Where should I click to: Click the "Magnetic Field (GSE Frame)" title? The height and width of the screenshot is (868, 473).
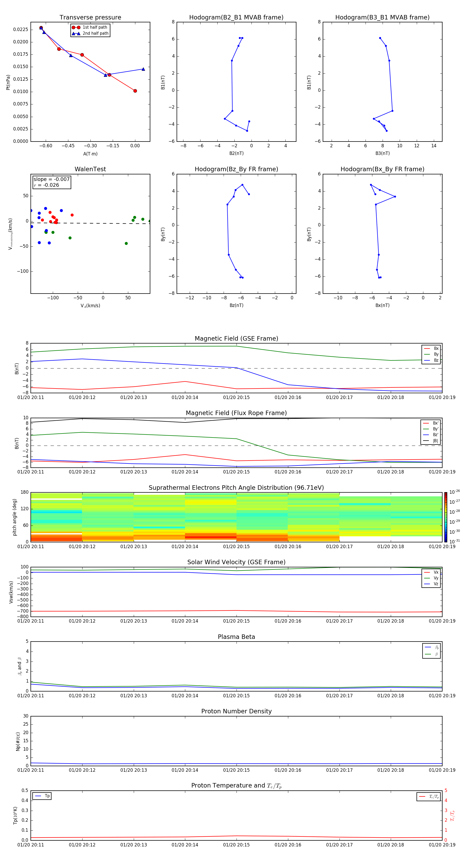coord(236,339)
